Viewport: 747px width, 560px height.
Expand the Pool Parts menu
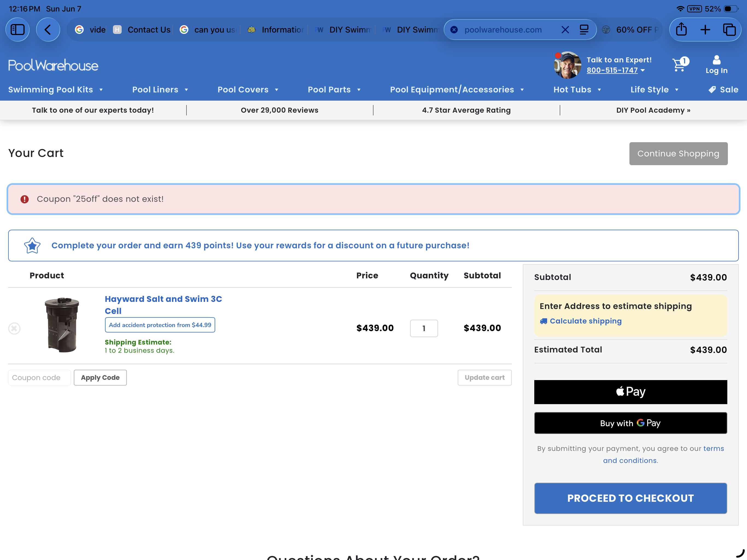(334, 89)
